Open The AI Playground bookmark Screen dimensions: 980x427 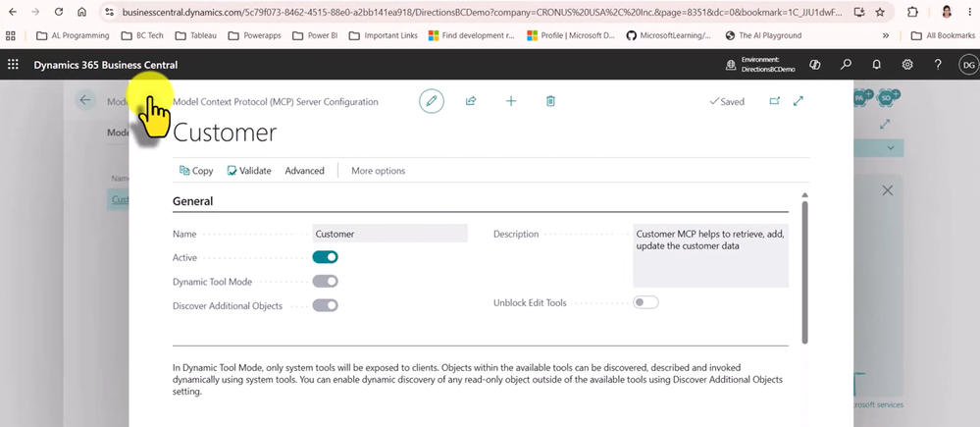tap(763, 35)
